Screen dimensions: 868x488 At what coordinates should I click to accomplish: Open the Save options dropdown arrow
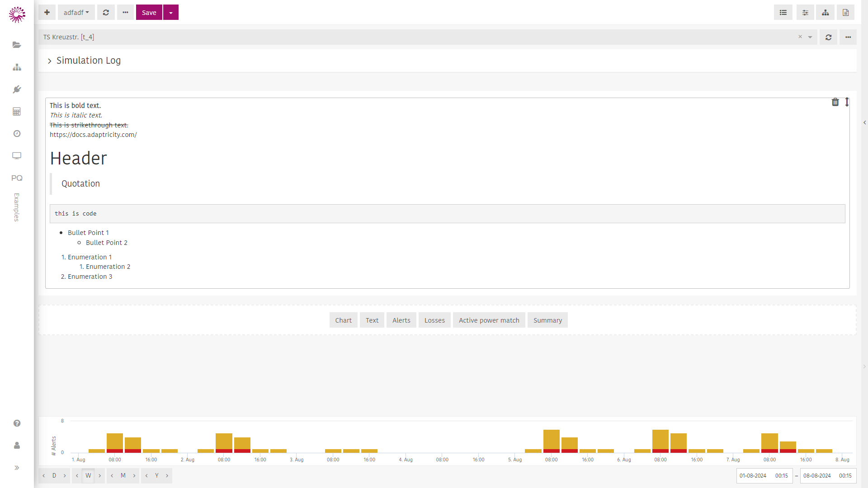(x=171, y=13)
